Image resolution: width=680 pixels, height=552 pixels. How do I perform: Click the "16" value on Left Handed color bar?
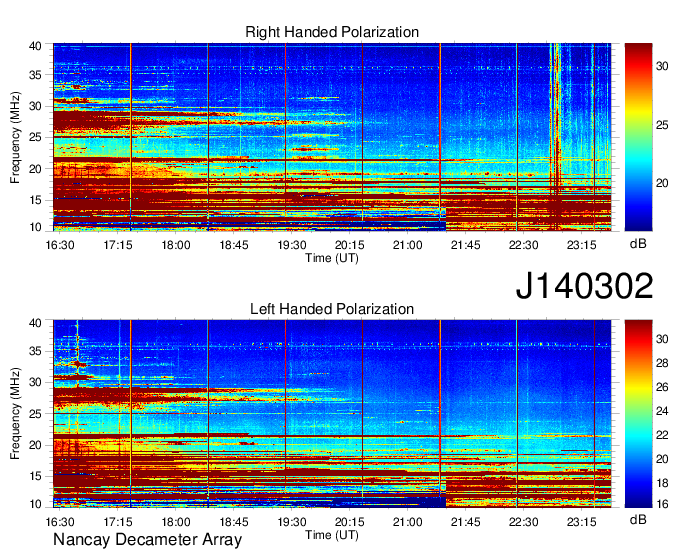(662, 504)
